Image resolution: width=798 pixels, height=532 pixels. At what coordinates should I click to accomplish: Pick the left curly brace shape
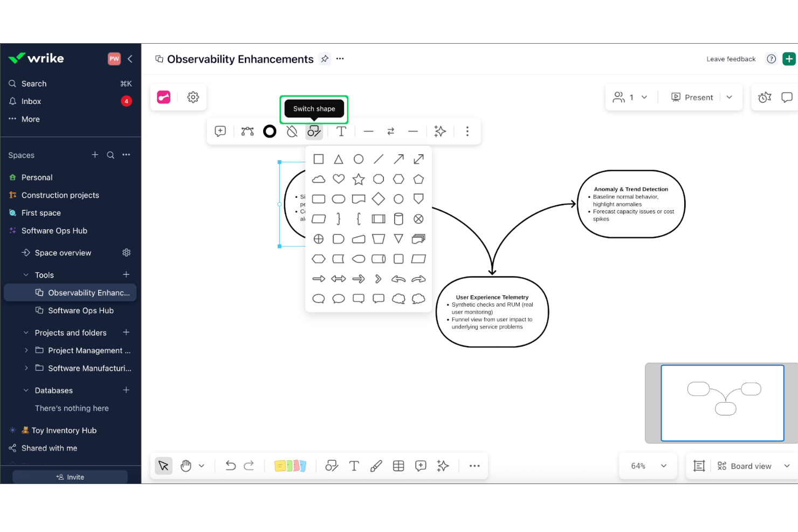tap(359, 219)
